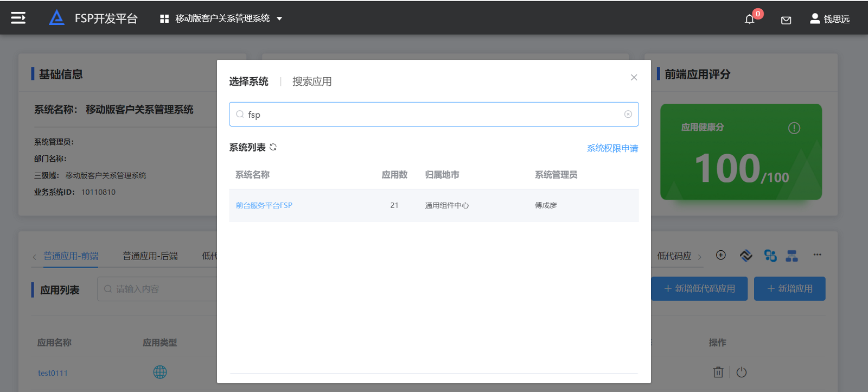Open user menu 钱思远
This screenshot has height=392, width=868.
click(829, 19)
